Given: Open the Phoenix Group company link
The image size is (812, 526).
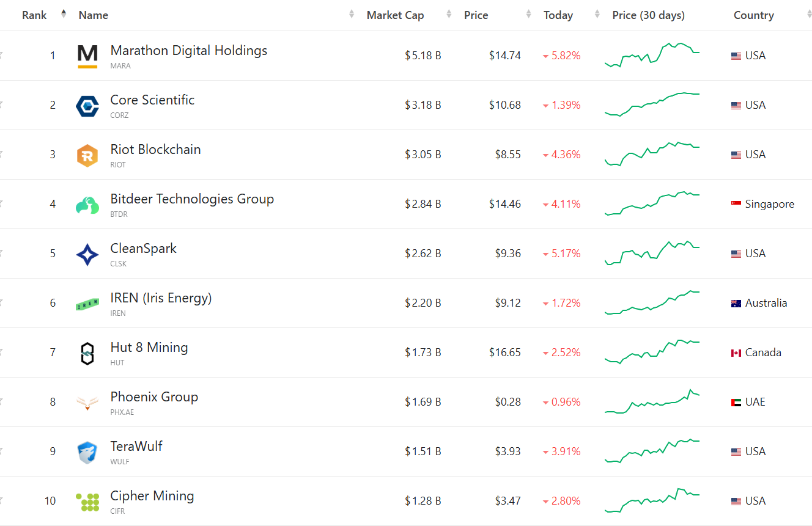Looking at the screenshot, I should tap(154, 397).
